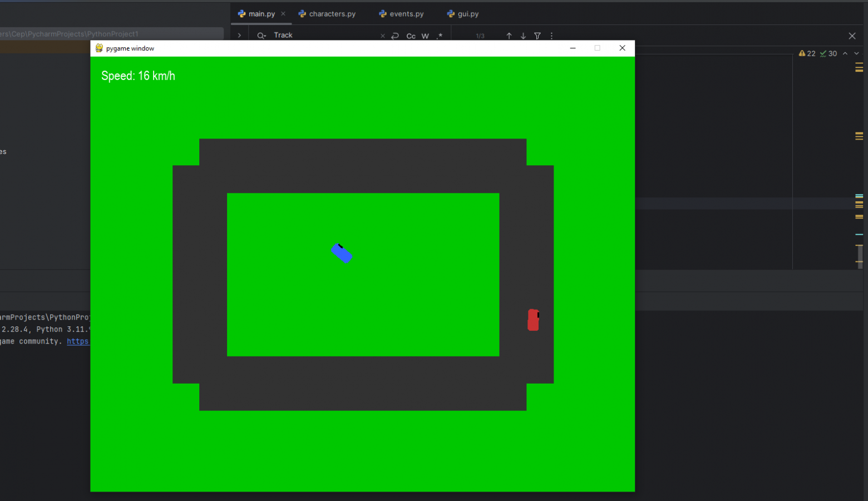Screen dimensions: 868x501
Task: Jump to next search occurrence
Action: point(523,36)
